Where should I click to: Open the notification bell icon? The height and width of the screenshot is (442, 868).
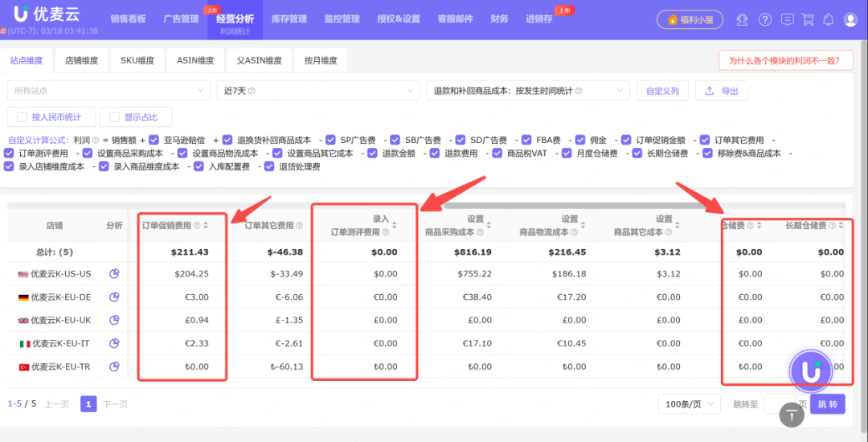(828, 19)
